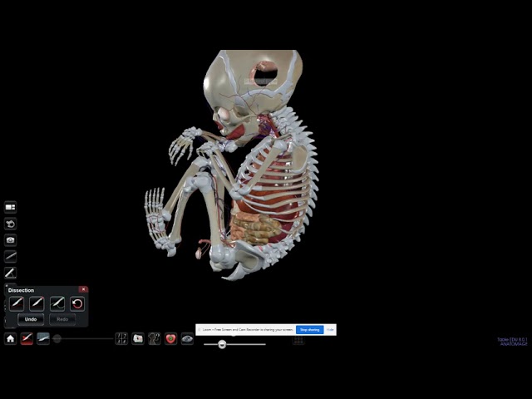
Task: Toggle the blue slice-plane scalpel tool
Action: (43, 338)
